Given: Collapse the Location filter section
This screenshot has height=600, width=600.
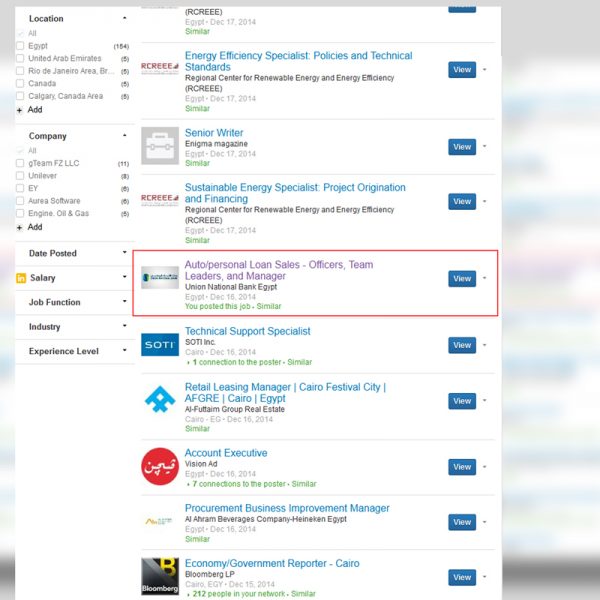Looking at the screenshot, I should pos(124,18).
